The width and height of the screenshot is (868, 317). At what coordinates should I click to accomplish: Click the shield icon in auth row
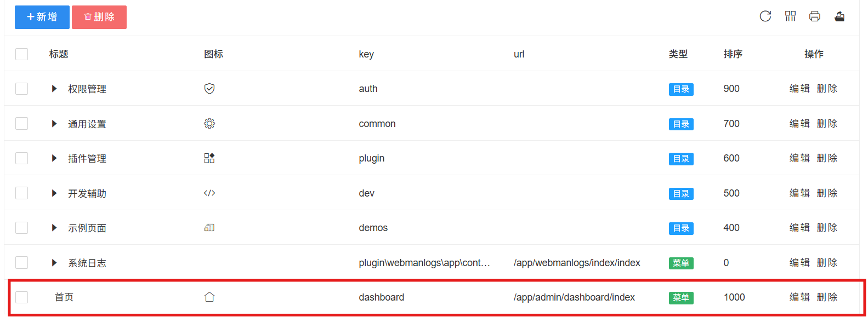pos(209,89)
